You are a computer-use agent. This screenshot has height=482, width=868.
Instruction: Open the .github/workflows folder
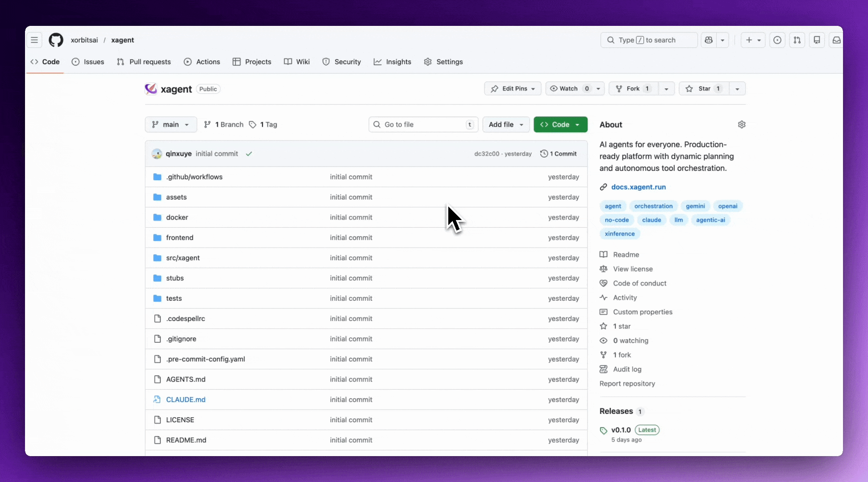[194, 177]
